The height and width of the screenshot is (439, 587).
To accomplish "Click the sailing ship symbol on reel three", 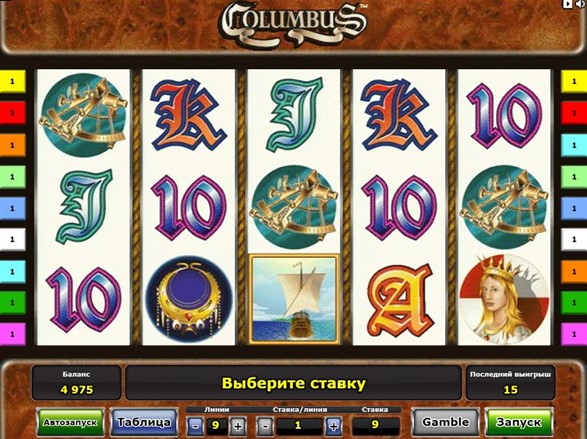I will tap(294, 299).
